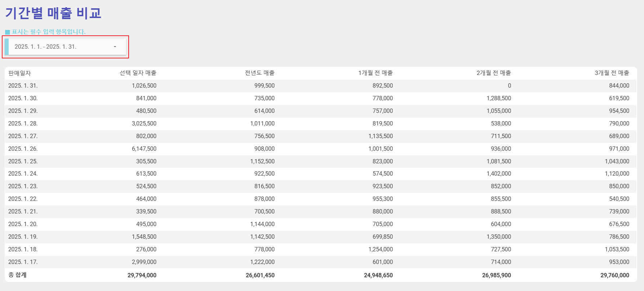The image size is (644, 291).
Task: Select the 2025. 1. 18. date cell
Action: (23, 250)
